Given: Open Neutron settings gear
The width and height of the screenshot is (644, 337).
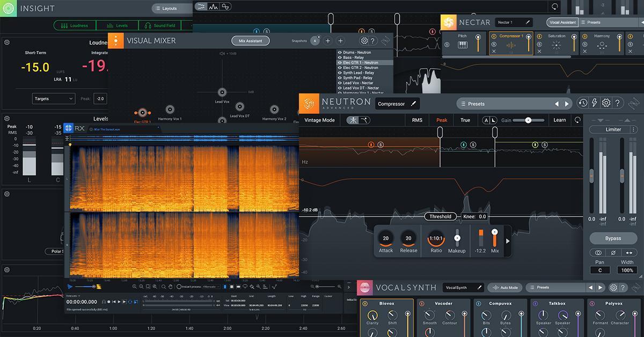Looking at the screenshot, I should click(x=606, y=104).
